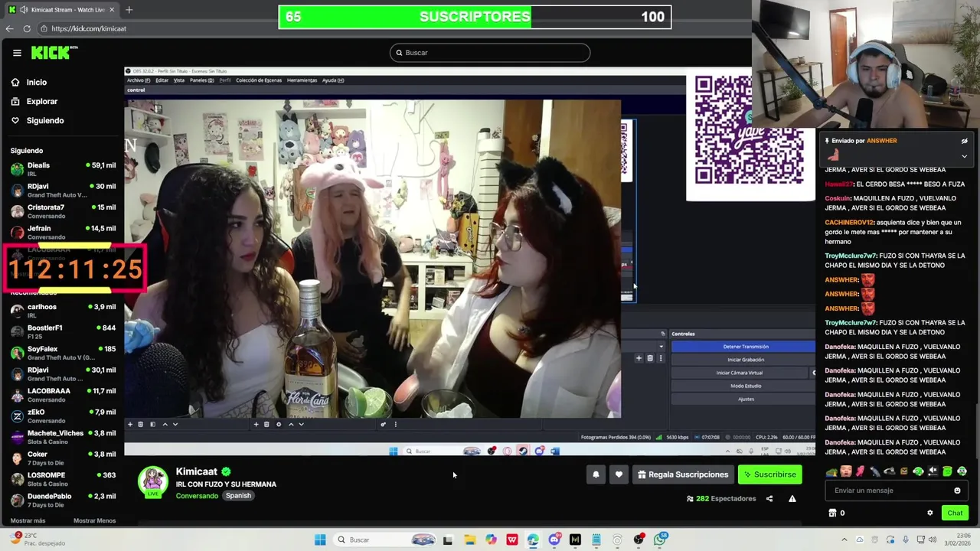Select zEkO channel avatar
The height and width of the screenshot is (551, 980).
17,416
